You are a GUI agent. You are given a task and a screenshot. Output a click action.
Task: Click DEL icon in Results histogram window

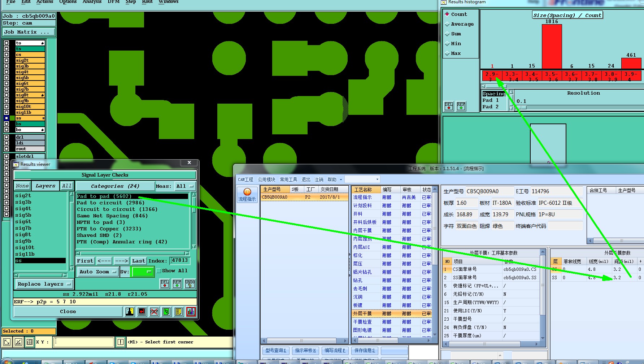coord(449,106)
